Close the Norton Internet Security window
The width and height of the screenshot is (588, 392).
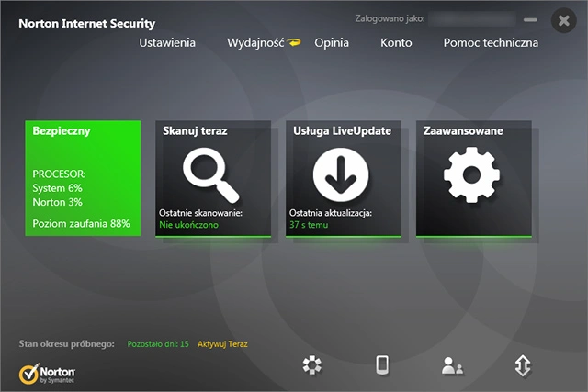click(x=563, y=20)
